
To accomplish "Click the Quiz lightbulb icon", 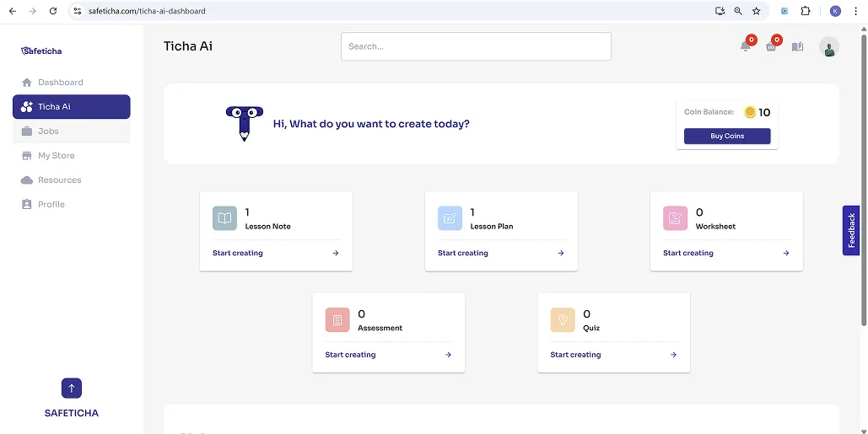I will (x=563, y=320).
